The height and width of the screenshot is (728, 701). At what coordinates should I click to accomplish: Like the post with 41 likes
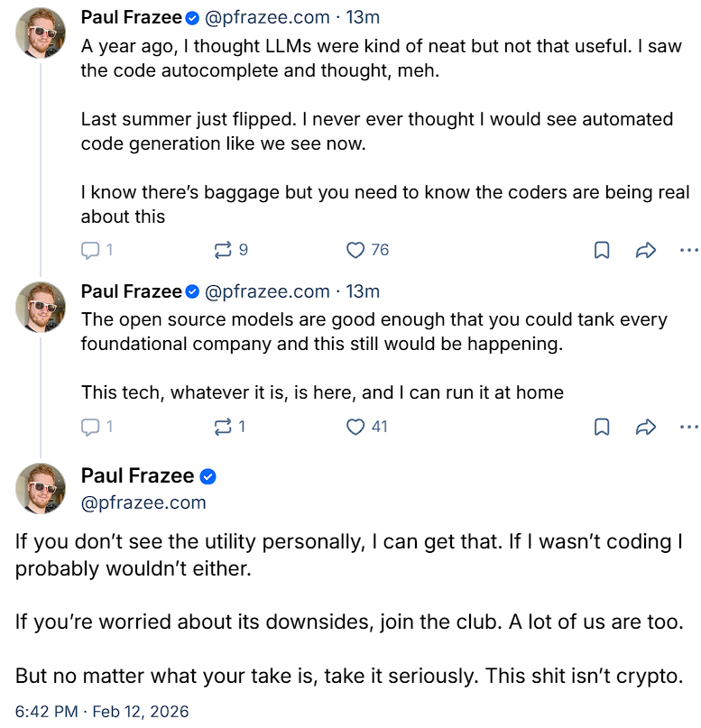pyautogui.click(x=356, y=427)
